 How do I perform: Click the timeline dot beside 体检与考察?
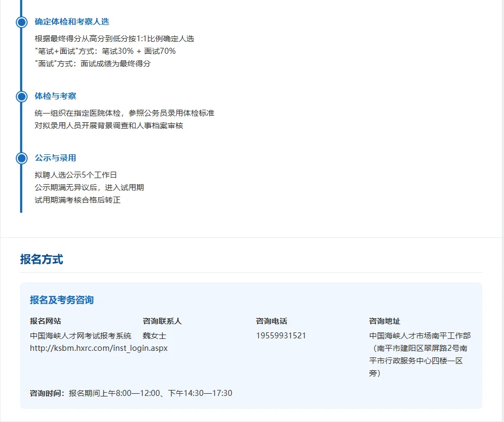[21, 96]
